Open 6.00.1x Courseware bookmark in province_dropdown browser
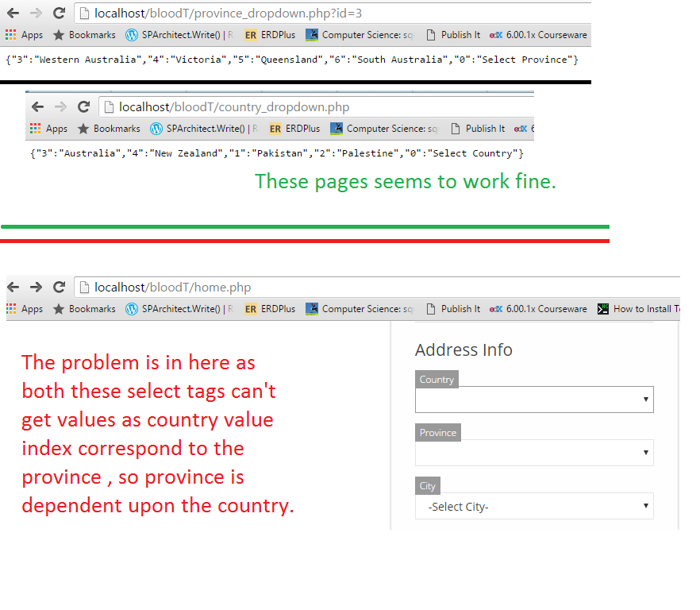The image size is (700, 610). click(x=538, y=35)
